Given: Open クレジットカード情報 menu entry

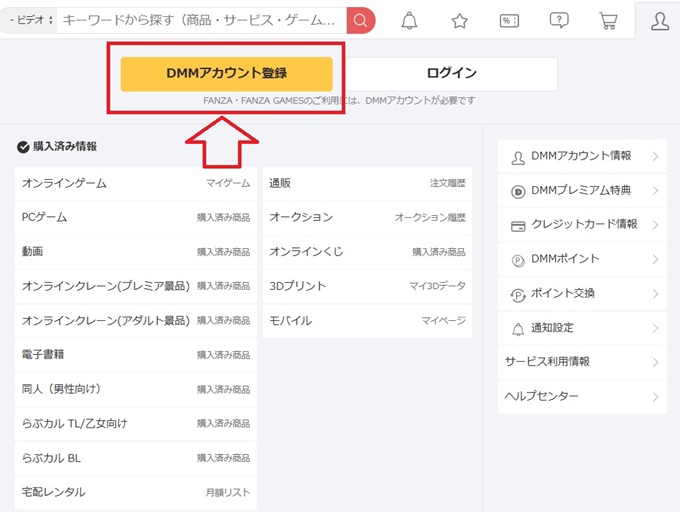Looking at the screenshot, I should tap(582, 225).
